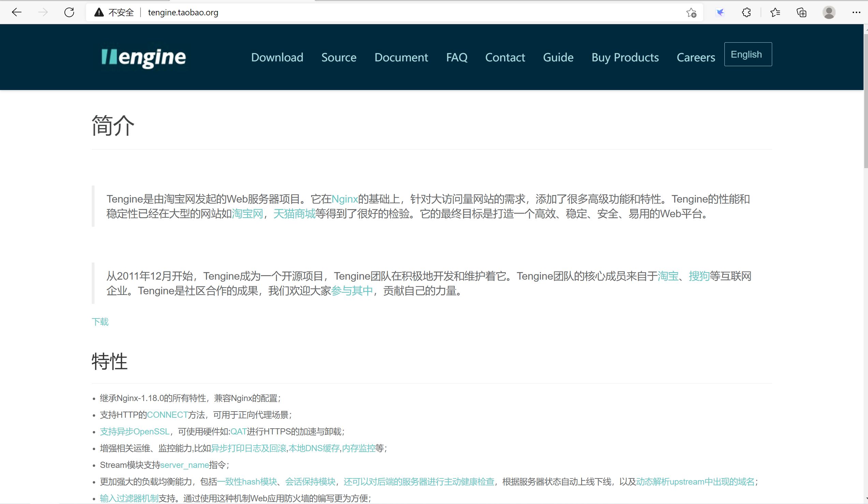
Task: Click the 下载 link
Action: (x=100, y=322)
